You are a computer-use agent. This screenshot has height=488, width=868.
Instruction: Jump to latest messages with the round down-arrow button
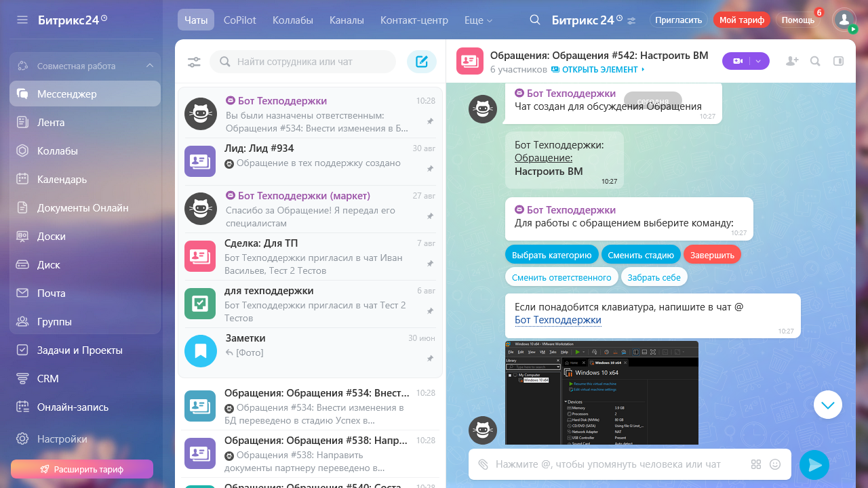[x=828, y=405]
